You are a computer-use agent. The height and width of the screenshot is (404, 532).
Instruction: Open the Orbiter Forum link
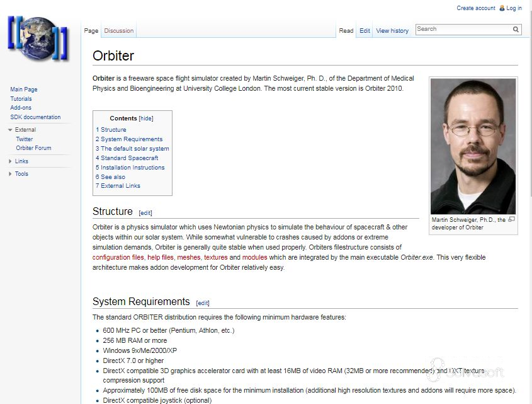point(33,148)
